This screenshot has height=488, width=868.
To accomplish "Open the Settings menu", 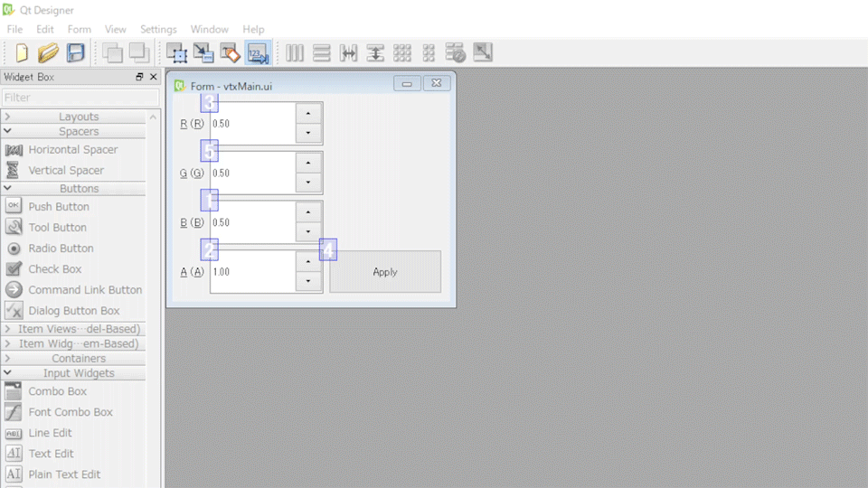I will tap(158, 29).
